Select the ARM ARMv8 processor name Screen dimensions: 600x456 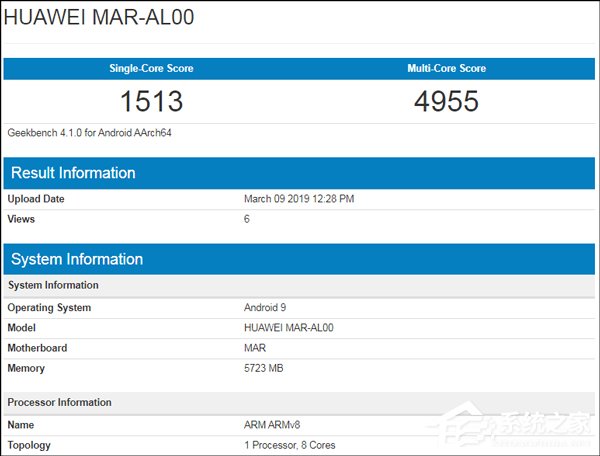(273, 425)
